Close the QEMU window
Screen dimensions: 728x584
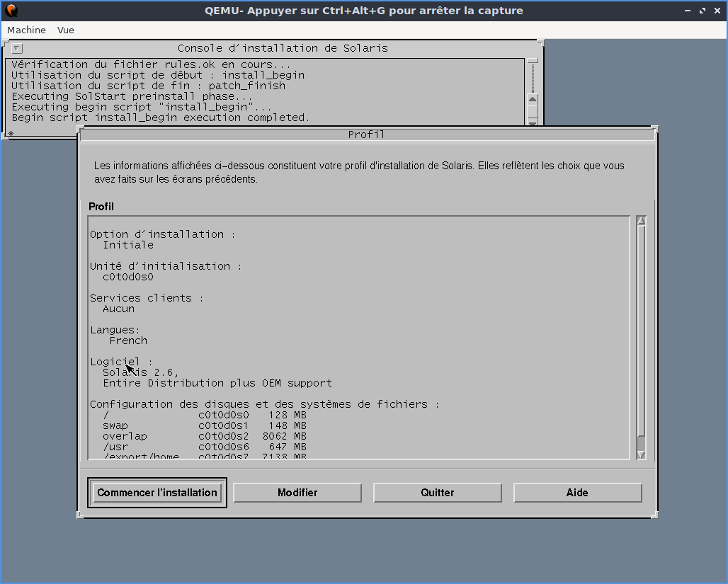pyautogui.click(x=717, y=10)
